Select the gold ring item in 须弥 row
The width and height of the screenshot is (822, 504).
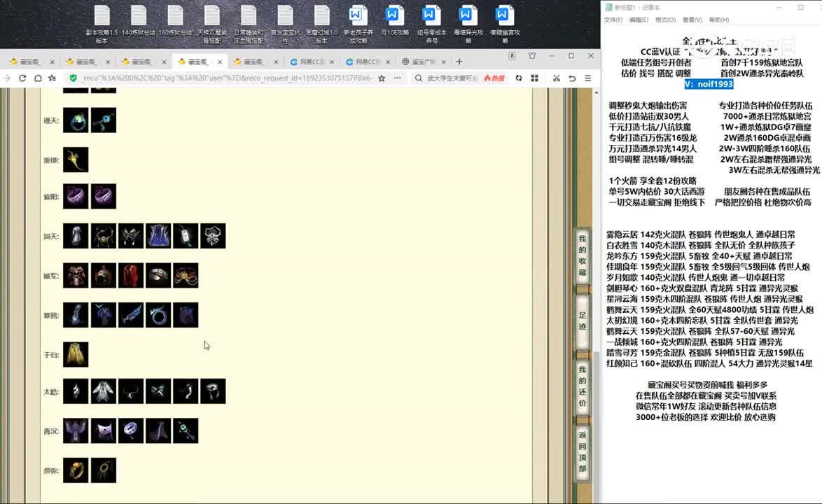[76, 470]
